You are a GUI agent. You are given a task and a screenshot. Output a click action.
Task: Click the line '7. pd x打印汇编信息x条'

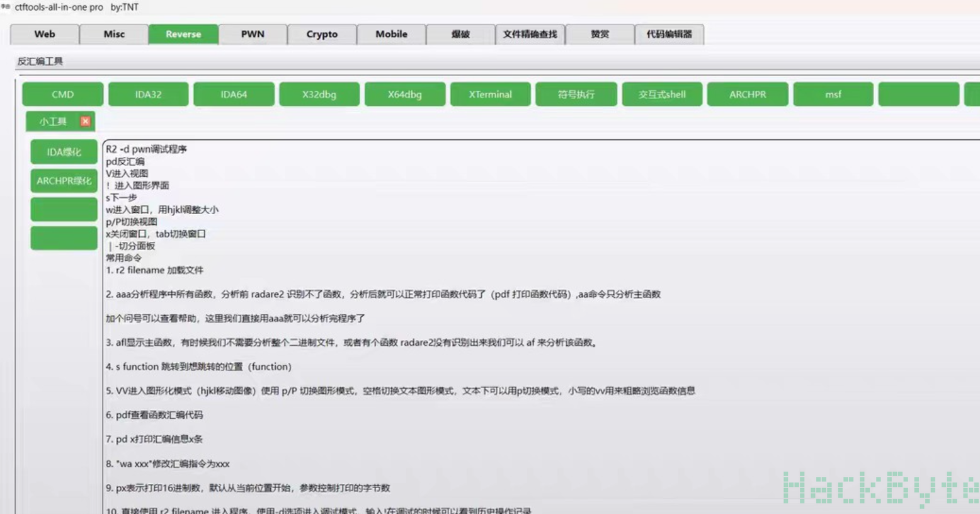pos(154,439)
